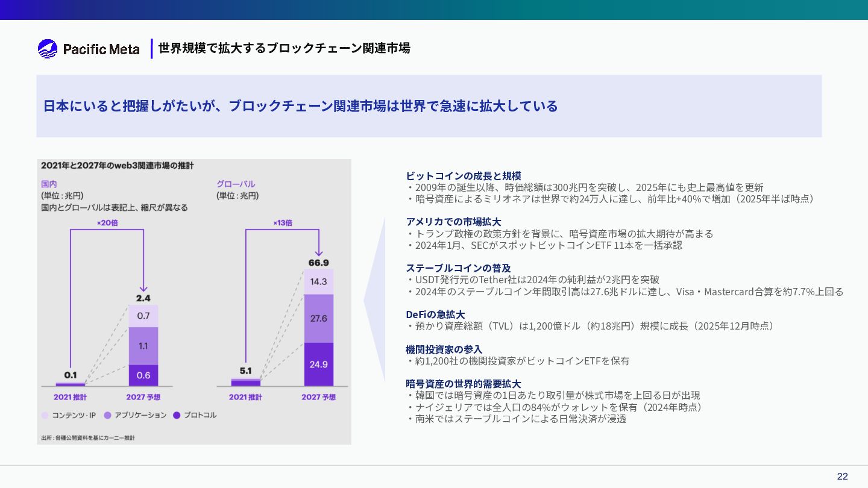Click the heading DeFiの急拡大
868x488 pixels.
436,314
